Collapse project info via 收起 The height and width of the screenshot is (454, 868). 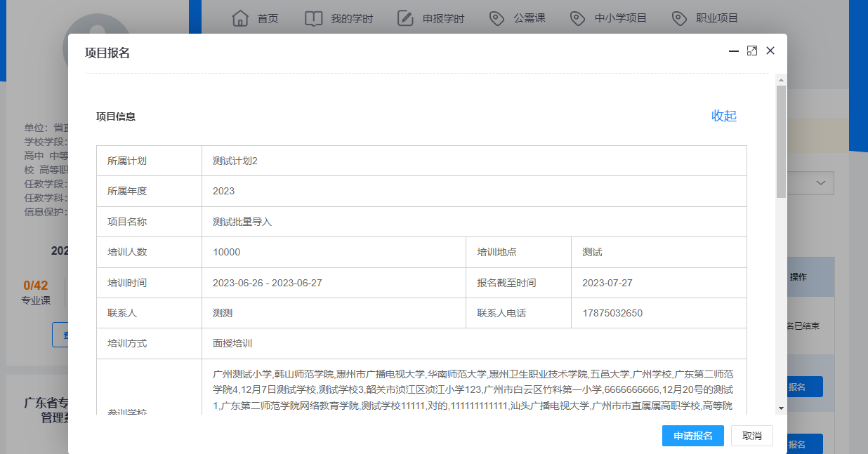[x=723, y=116]
